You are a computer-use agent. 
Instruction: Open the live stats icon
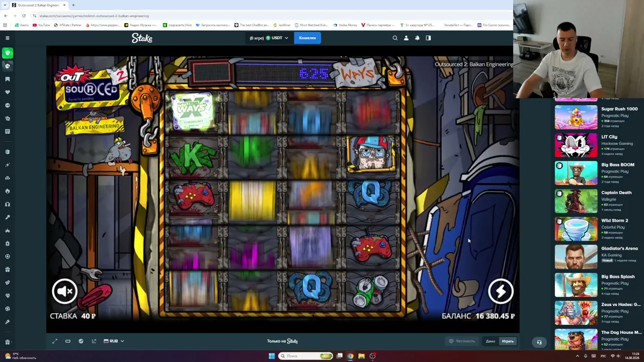(81, 341)
